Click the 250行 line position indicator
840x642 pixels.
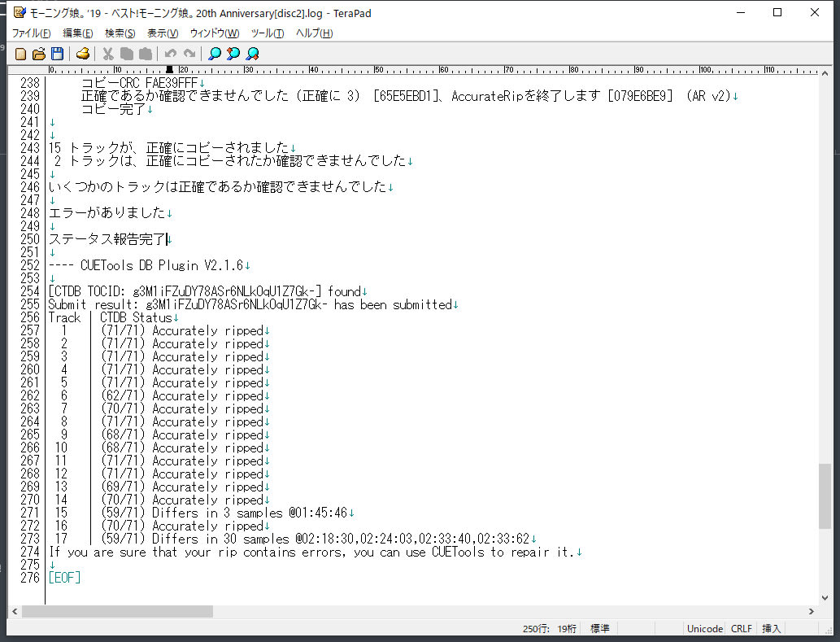(536, 629)
